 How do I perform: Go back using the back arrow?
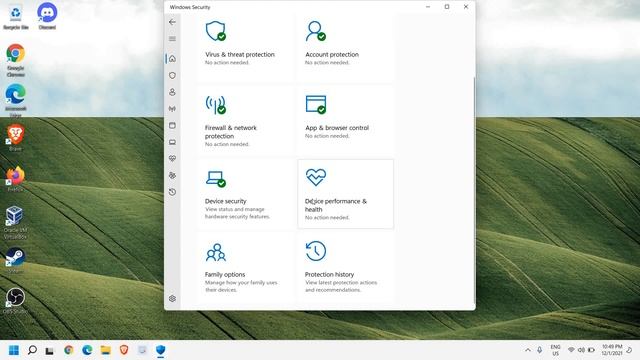172,22
